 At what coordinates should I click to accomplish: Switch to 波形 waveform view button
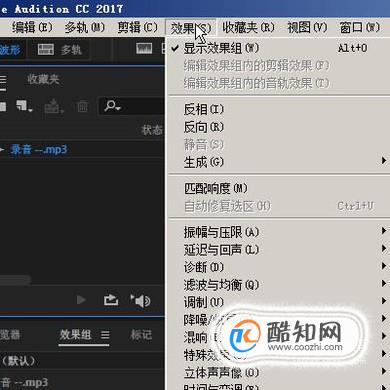11,50
